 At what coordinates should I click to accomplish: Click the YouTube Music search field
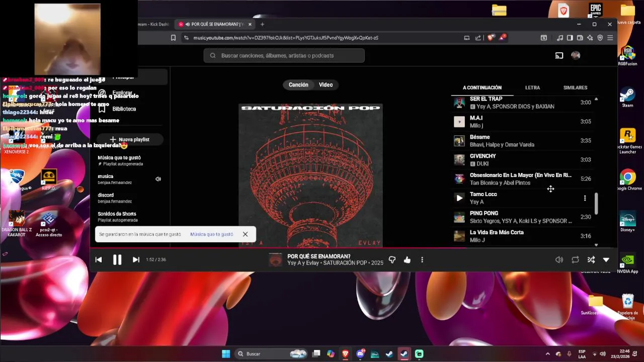tap(284, 56)
